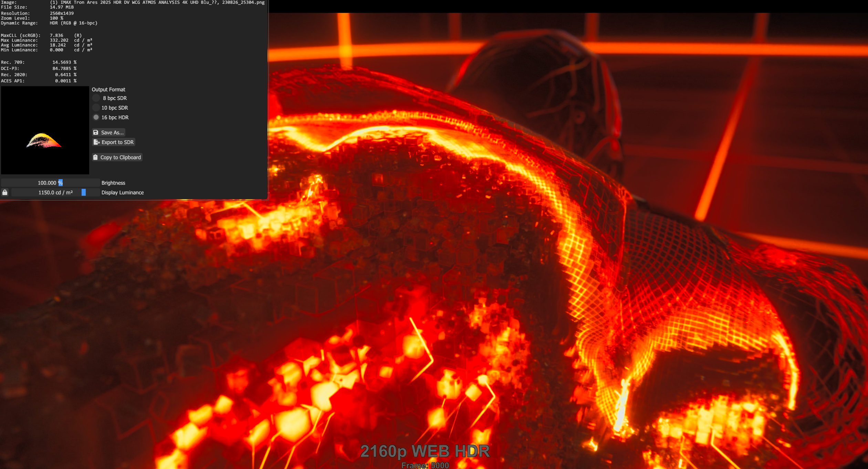Click the floppy disk save icon

coord(96,133)
